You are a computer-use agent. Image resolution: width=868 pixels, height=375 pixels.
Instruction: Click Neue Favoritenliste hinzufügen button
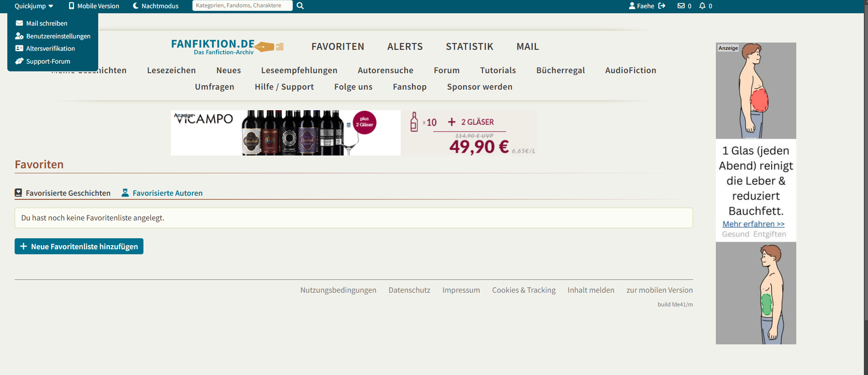[x=79, y=246]
